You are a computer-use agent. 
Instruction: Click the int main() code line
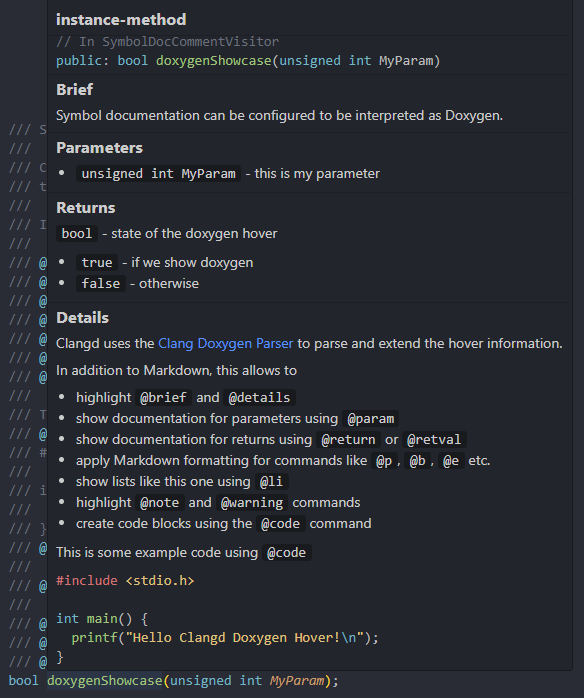pyautogui.click(x=102, y=618)
